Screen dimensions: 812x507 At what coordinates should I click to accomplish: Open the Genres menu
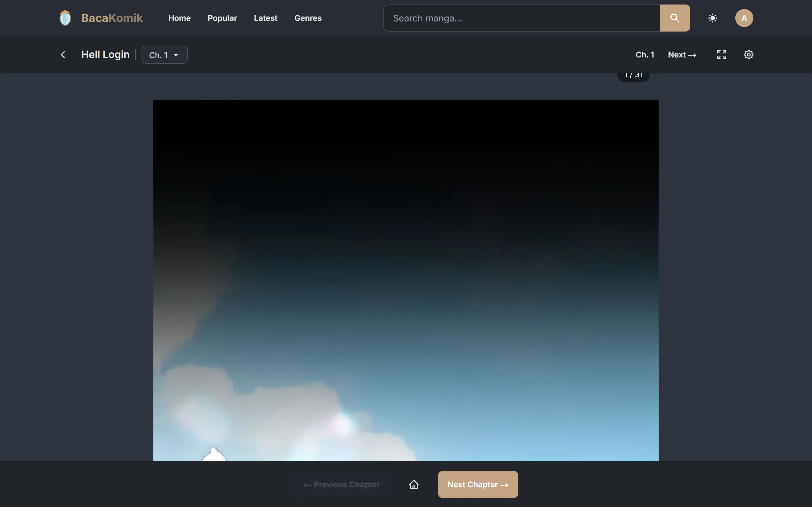(308, 18)
